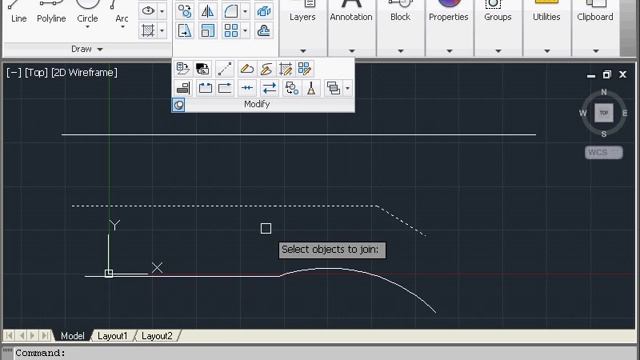Click the Copy Nested Objects icon

pyautogui.click(x=291, y=88)
